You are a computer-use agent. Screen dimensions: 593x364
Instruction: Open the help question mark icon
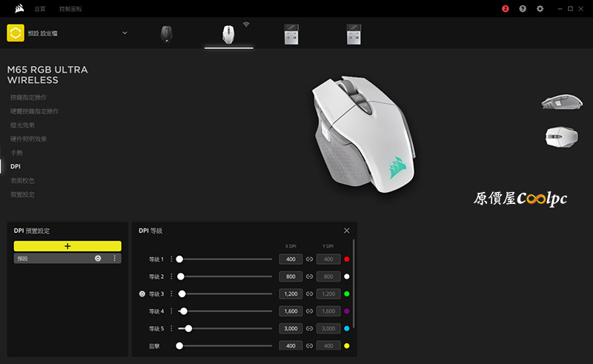pyautogui.click(x=523, y=9)
